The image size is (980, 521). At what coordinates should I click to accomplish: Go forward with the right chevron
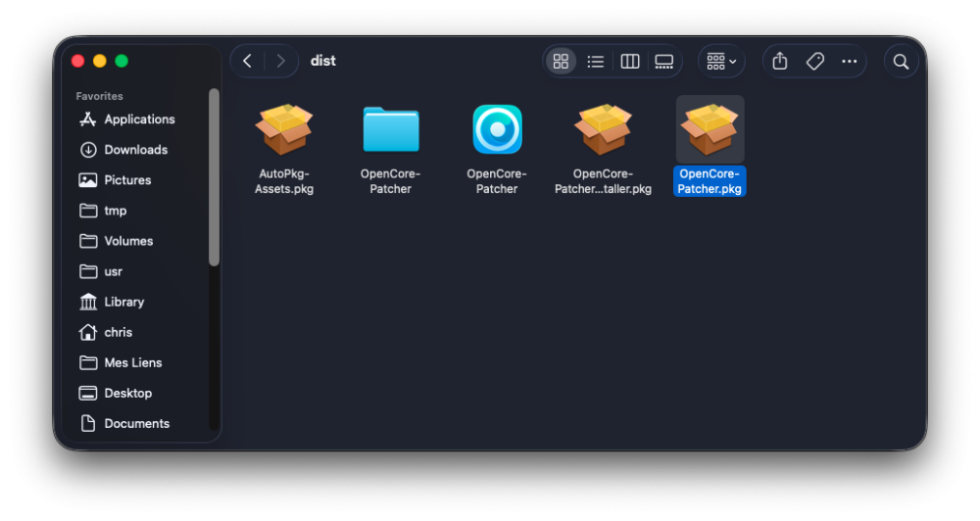coord(280,62)
